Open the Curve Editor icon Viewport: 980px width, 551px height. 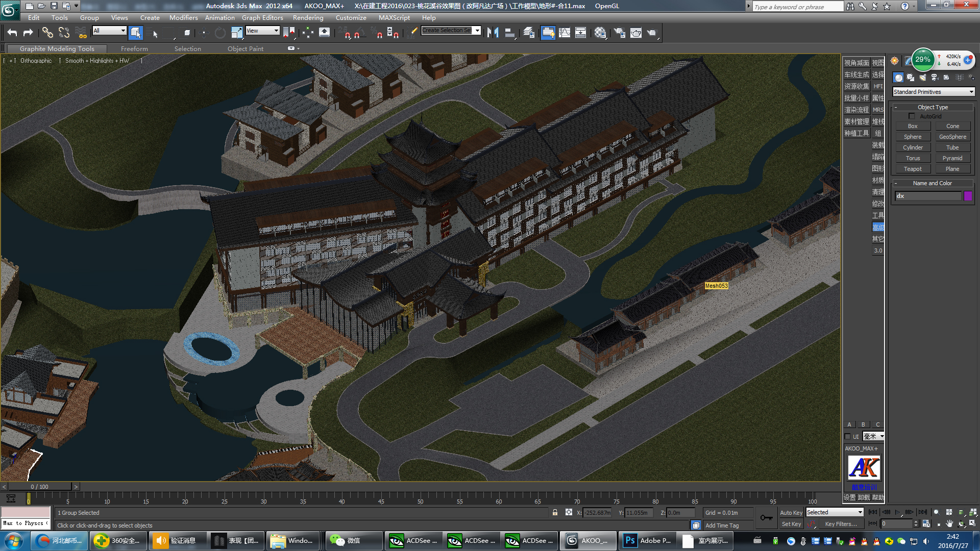pyautogui.click(x=565, y=33)
